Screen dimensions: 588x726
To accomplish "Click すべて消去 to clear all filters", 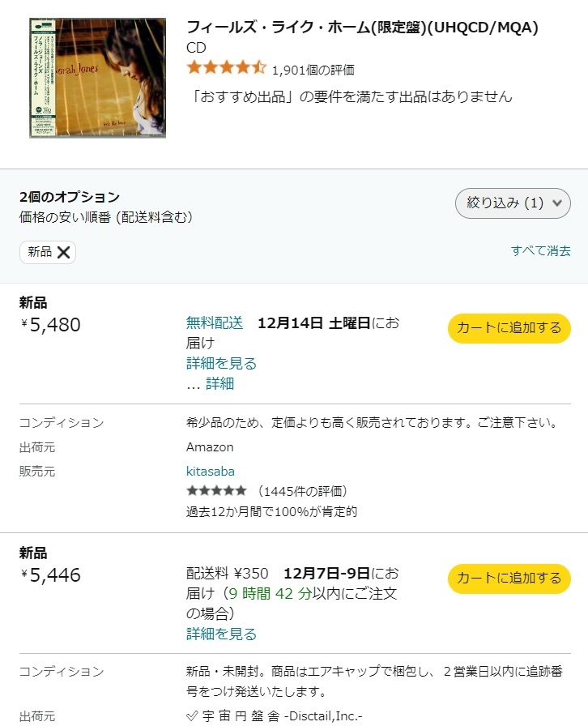I will [540, 251].
